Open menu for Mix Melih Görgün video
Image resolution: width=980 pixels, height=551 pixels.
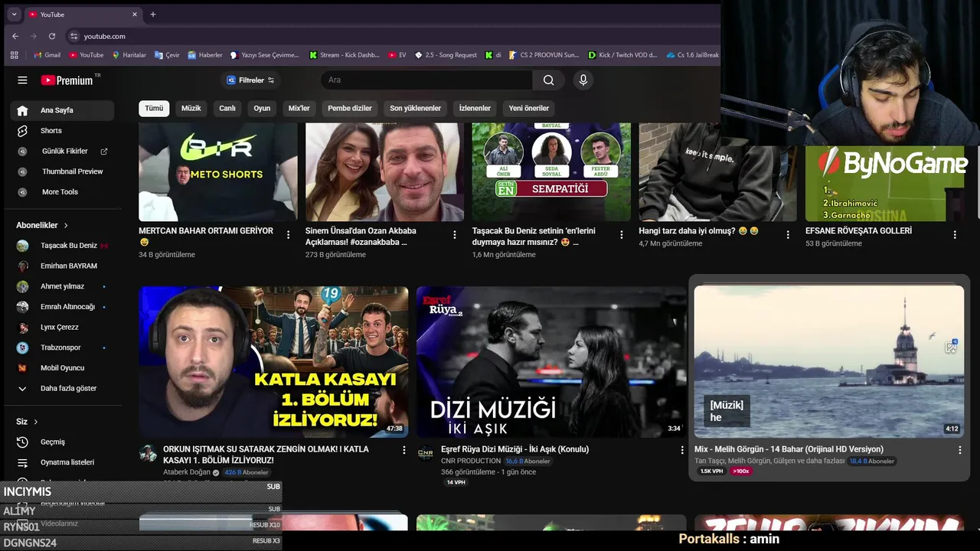959,450
